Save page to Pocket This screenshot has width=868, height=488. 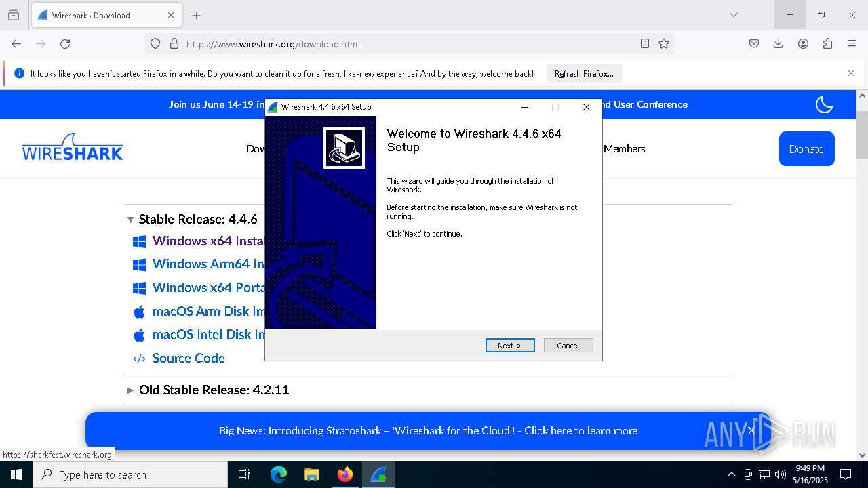pyautogui.click(x=754, y=43)
